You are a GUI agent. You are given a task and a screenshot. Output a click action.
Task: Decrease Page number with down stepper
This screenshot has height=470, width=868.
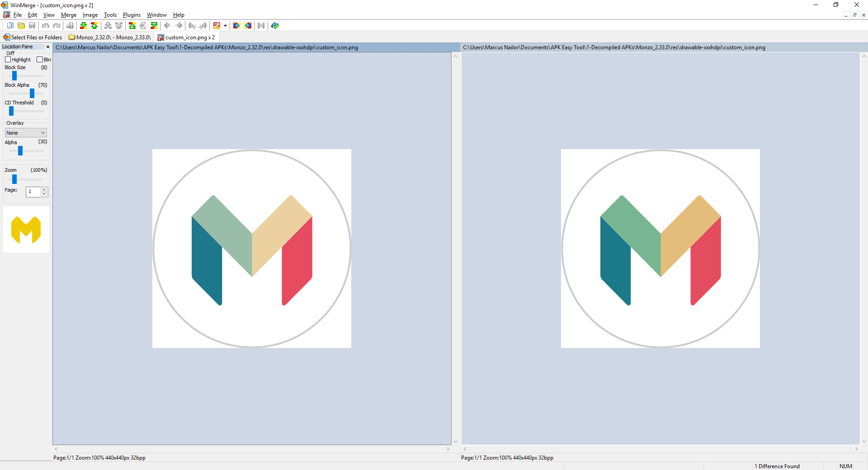click(x=44, y=194)
